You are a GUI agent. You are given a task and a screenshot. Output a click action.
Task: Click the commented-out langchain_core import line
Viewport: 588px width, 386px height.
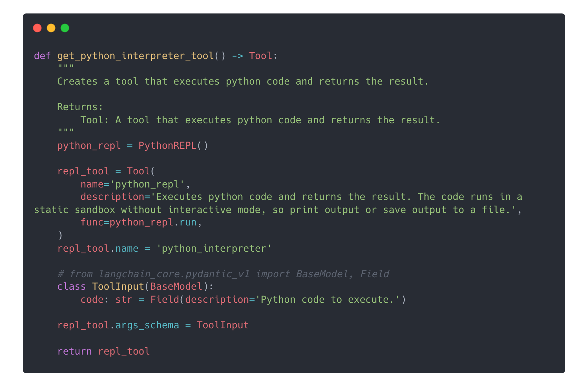pyautogui.click(x=223, y=274)
